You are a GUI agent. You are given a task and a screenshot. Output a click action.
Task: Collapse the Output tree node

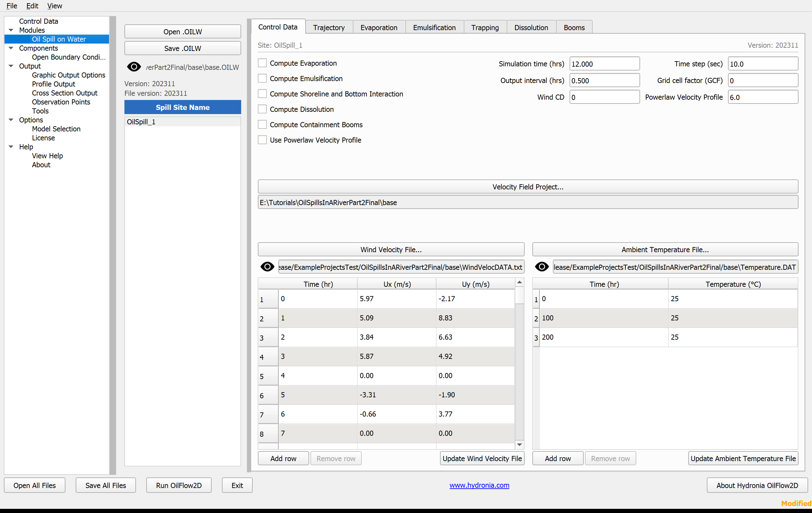coord(11,66)
